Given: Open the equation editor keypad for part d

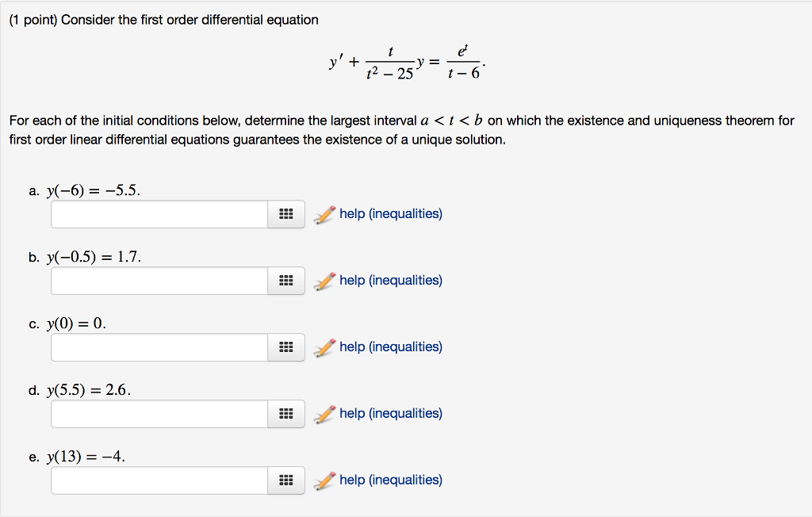Looking at the screenshot, I should [287, 414].
